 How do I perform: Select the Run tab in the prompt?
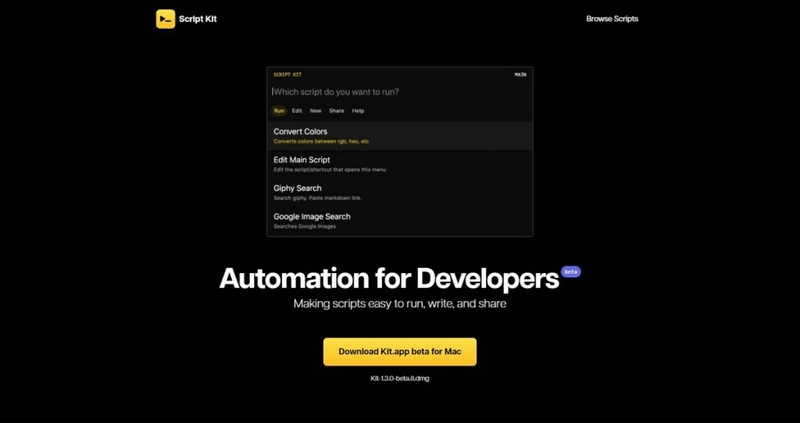[279, 111]
